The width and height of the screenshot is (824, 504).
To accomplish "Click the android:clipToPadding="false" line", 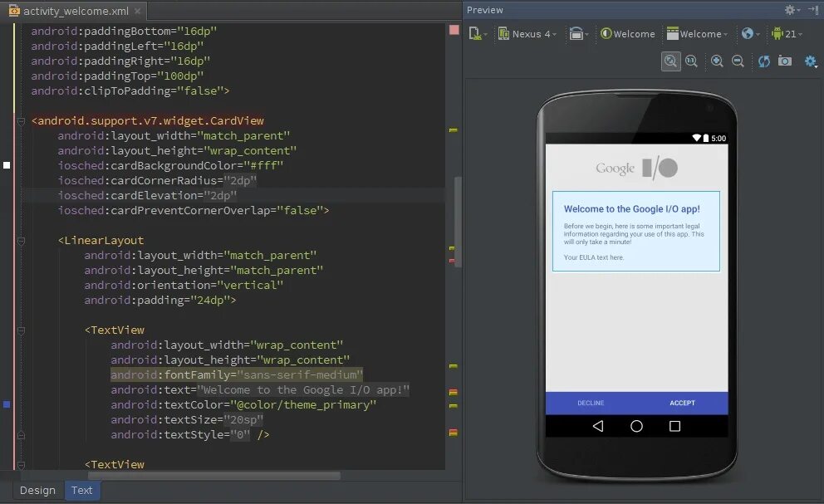I will [x=130, y=91].
